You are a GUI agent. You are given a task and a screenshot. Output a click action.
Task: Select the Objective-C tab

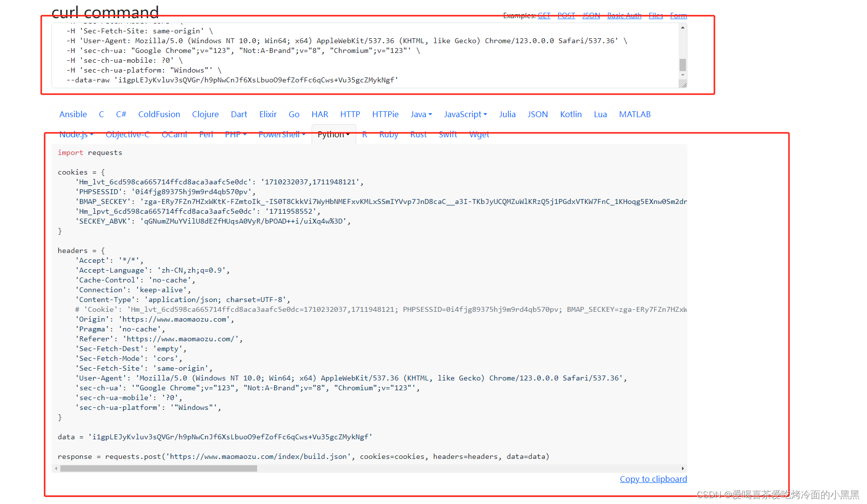coord(128,134)
